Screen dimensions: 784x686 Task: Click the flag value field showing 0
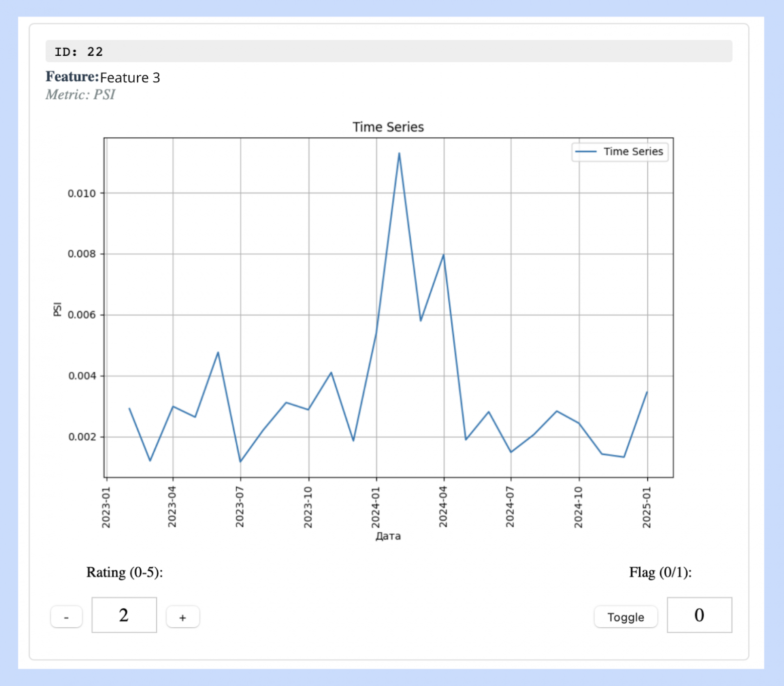pyautogui.click(x=699, y=615)
